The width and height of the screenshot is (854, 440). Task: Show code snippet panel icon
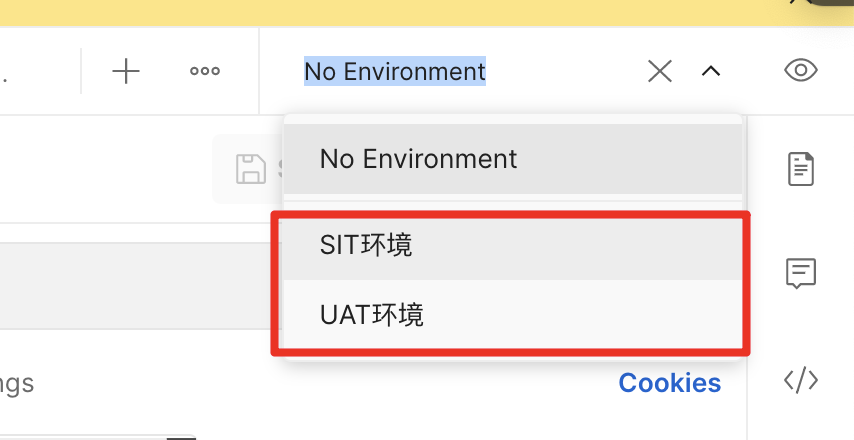(801, 380)
